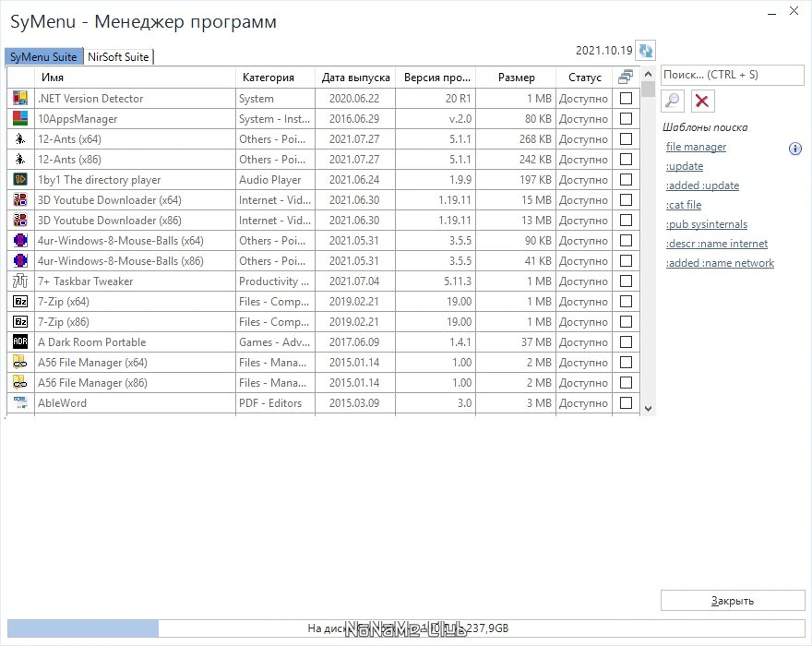Viewport: 812px width, 646px height.
Task: Enable the 1by1 The directory player checkbox
Action: click(x=626, y=179)
